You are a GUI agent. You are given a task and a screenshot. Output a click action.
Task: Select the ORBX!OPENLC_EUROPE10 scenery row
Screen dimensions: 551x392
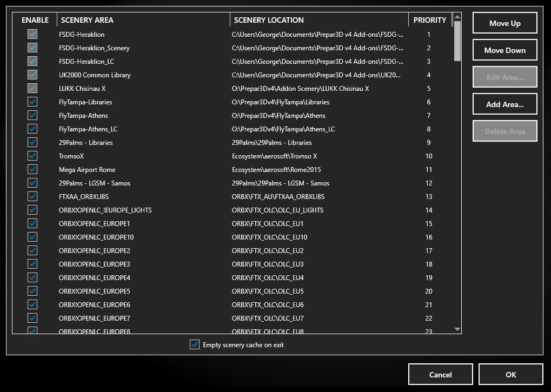96,237
